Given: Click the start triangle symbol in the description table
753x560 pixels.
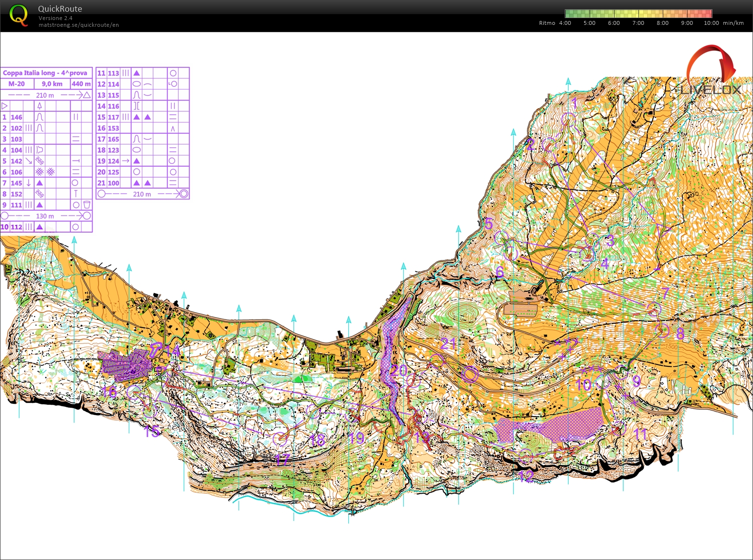Looking at the screenshot, I should point(5,106).
